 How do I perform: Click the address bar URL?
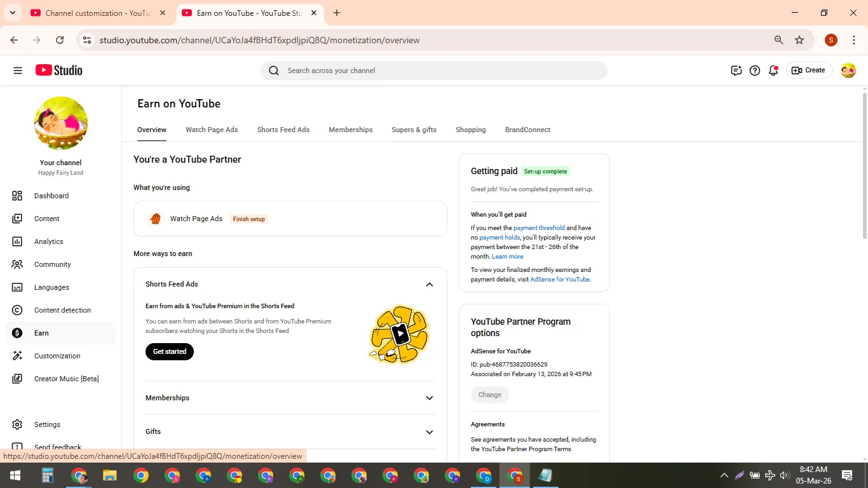(x=260, y=40)
